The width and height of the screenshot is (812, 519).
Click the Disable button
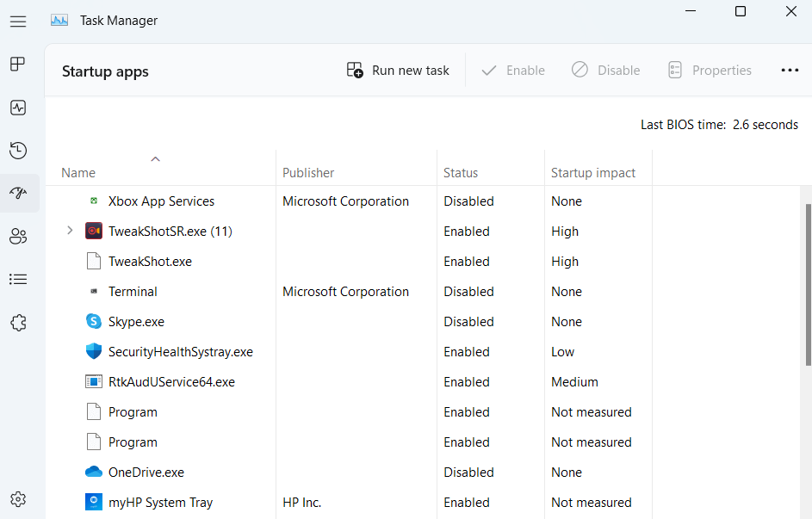click(606, 71)
